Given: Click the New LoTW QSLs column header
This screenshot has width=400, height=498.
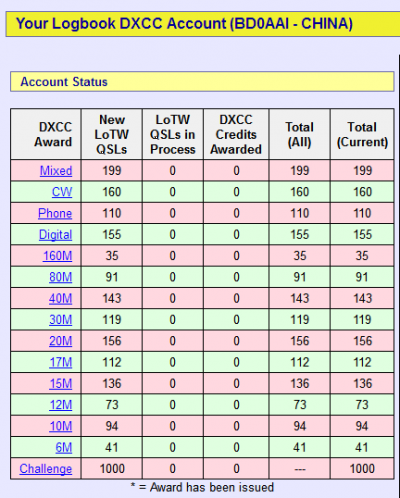Looking at the screenshot, I should click(112, 134).
